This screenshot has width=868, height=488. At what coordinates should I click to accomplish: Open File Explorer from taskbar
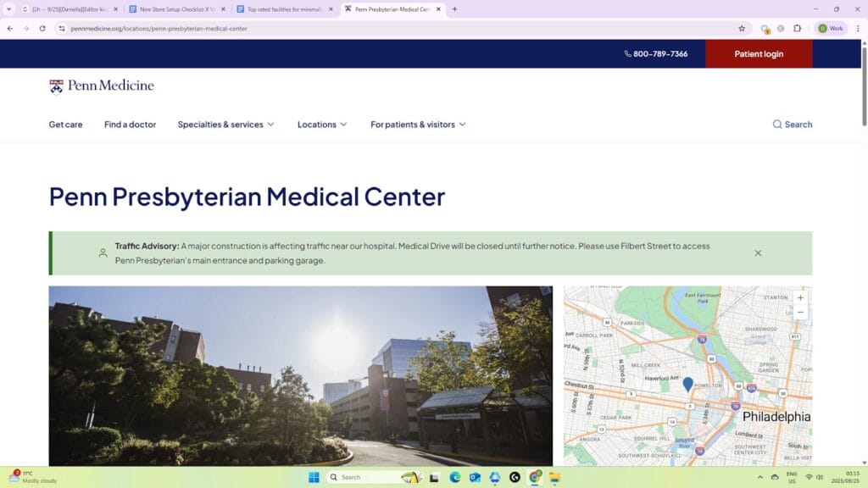pyautogui.click(x=554, y=477)
